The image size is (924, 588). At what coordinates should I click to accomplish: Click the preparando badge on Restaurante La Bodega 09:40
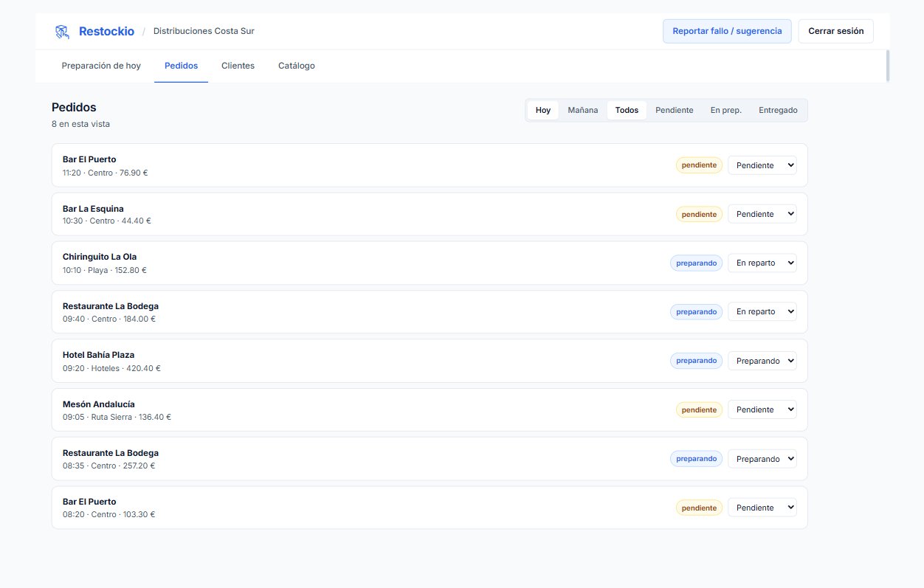tap(696, 312)
